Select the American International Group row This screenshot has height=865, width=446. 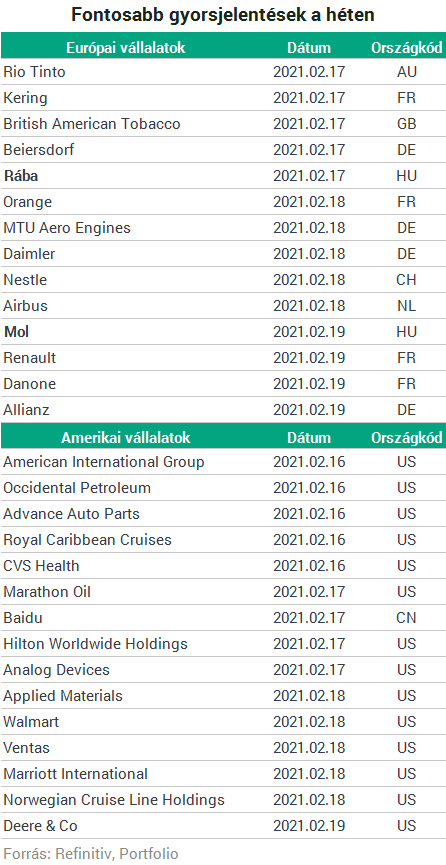223,462
